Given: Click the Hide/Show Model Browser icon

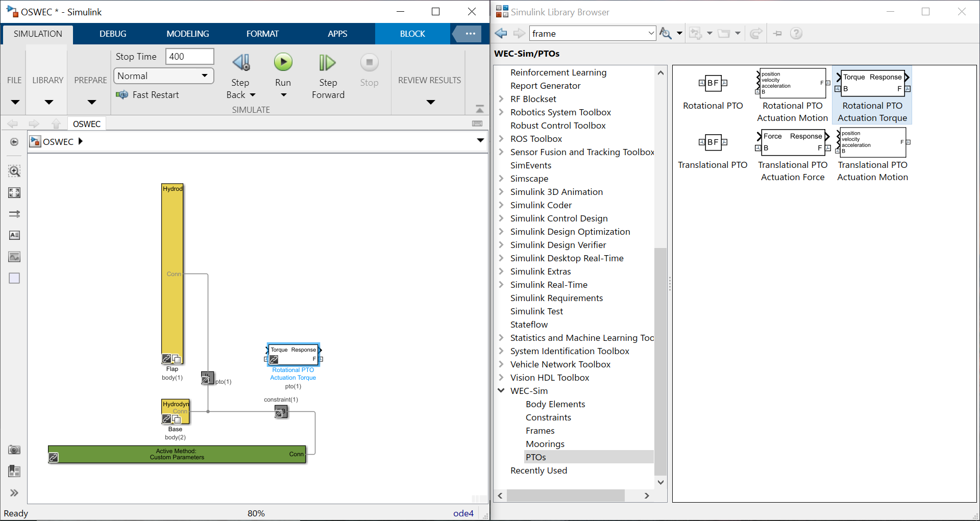Looking at the screenshot, I should [14, 142].
